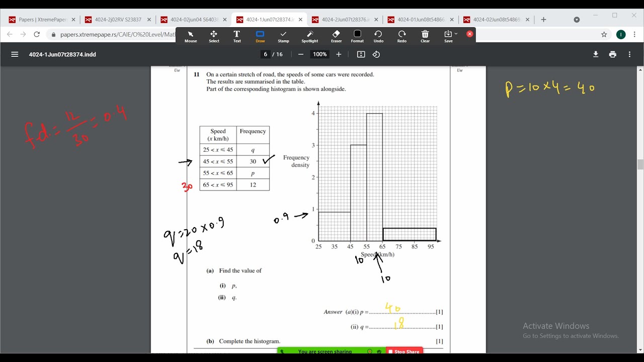
Task: Open the Chrome profile avatar
Action: point(621,34)
